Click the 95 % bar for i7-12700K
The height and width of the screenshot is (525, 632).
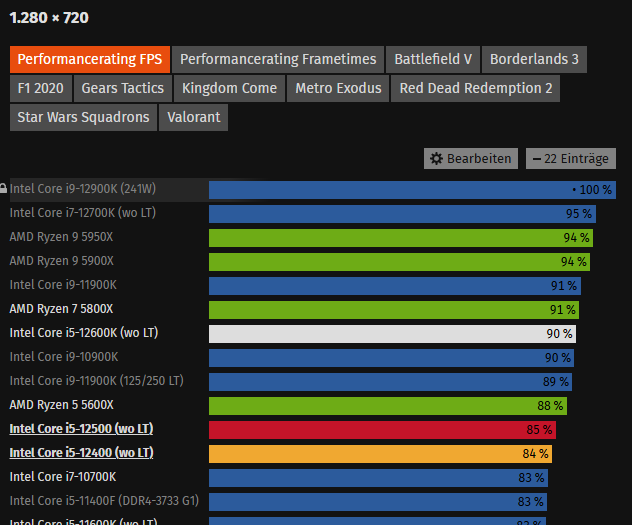click(x=402, y=214)
